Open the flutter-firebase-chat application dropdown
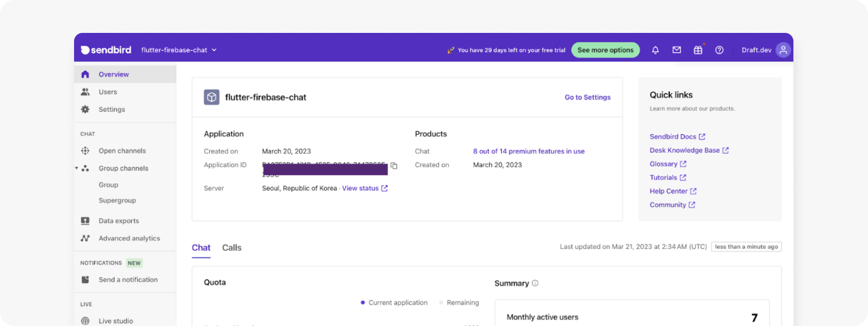 pos(179,50)
